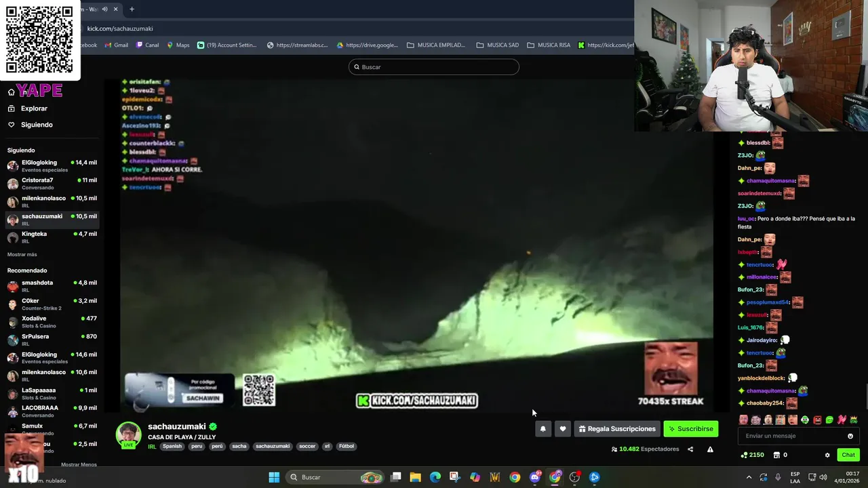This screenshot has width=868, height=488.
Task: Open MUSICA SAD bookmark folder
Action: point(497,45)
